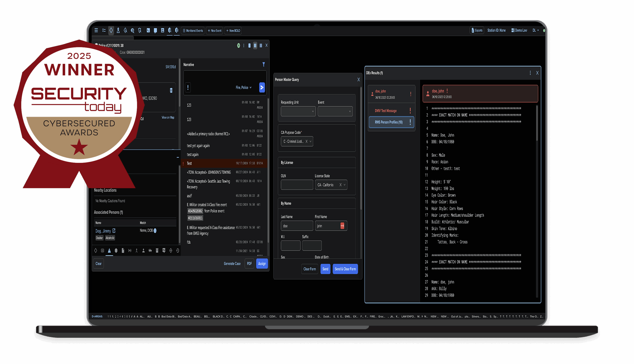Viewport: 634px width, 364px height.
Task: Open the command line terminal icon
Action: [x=148, y=30]
